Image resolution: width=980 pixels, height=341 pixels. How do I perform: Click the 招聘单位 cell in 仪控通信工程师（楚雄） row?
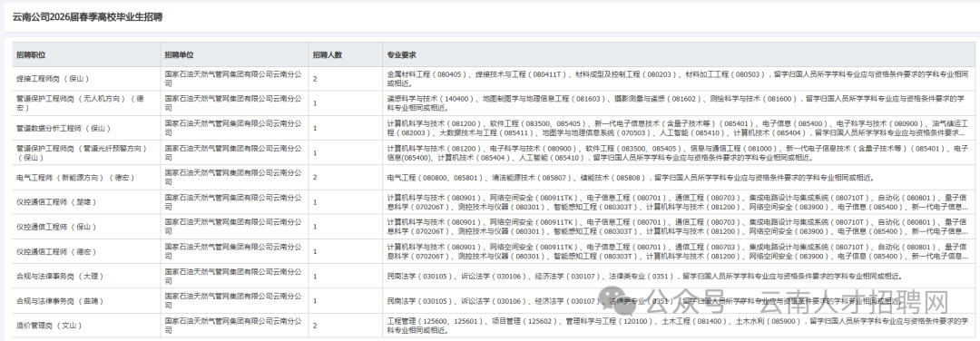pyautogui.click(x=233, y=201)
